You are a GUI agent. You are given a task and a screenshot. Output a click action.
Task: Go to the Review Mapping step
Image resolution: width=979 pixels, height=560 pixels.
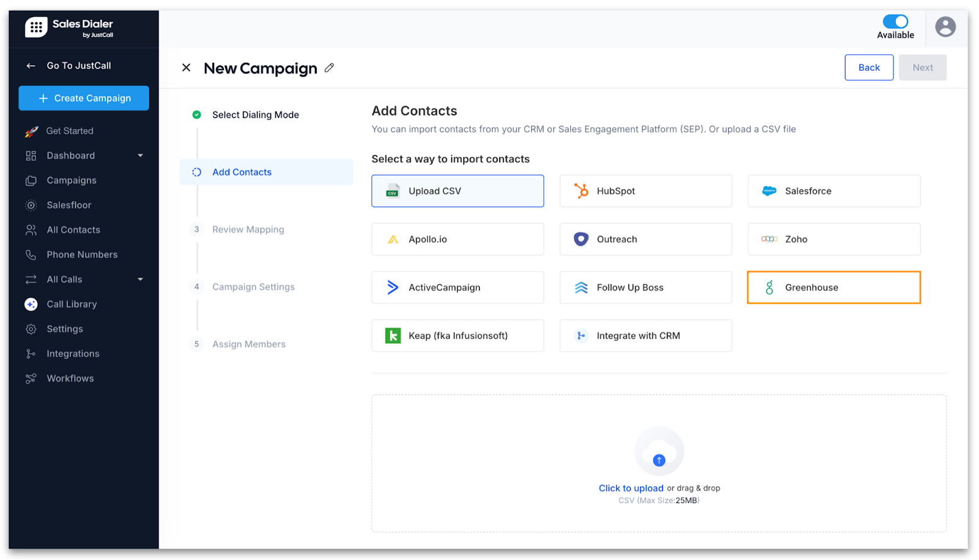(248, 230)
